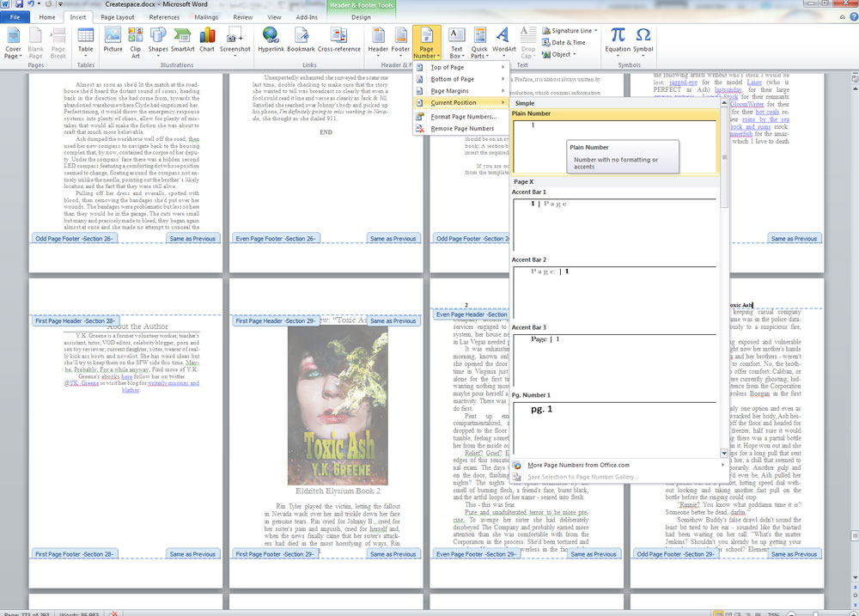This screenshot has width=859, height=616.
Task: Choose Format Page Numbers from menu
Action: tap(463, 117)
